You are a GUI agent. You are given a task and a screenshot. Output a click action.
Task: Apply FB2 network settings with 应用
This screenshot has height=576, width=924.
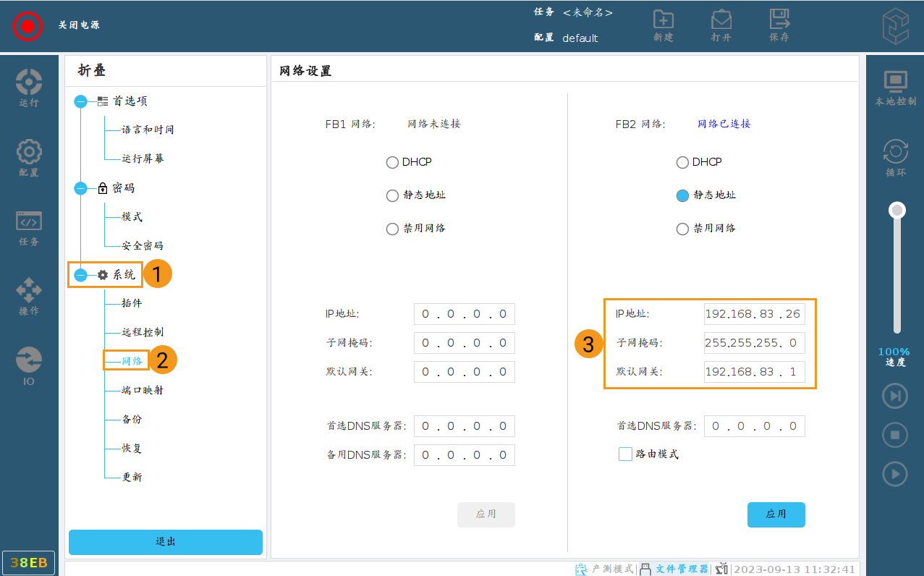click(776, 514)
